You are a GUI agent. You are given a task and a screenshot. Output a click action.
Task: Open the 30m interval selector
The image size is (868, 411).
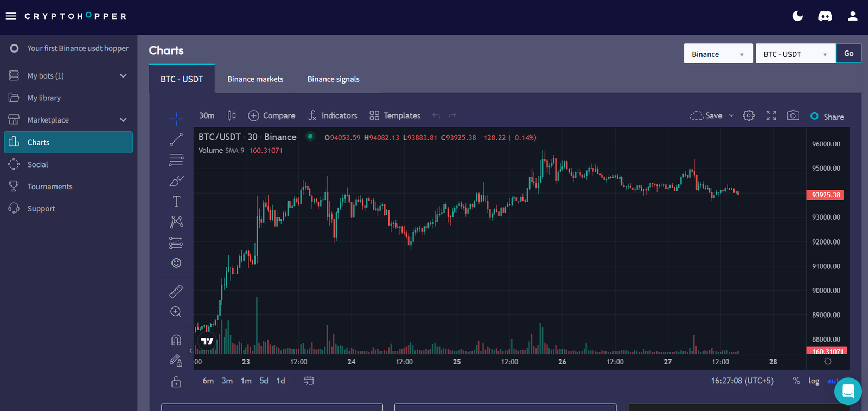click(x=207, y=115)
